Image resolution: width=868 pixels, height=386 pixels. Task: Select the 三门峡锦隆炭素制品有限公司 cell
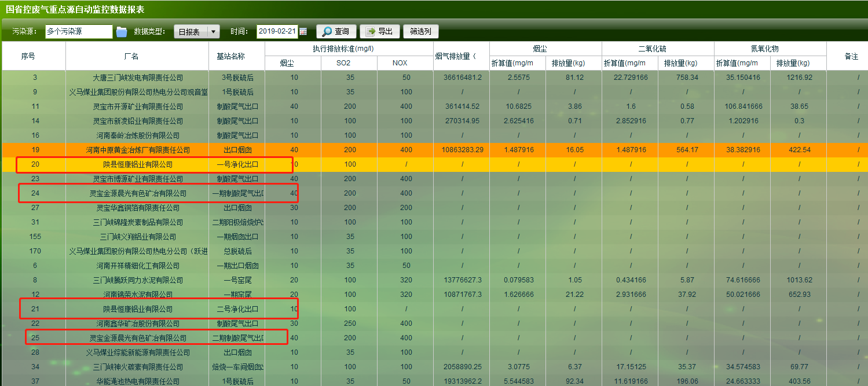(138, 222)
